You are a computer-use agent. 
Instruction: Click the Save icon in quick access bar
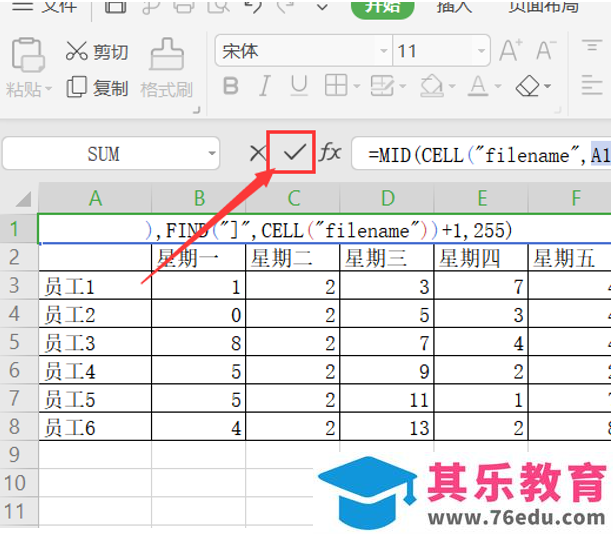click(x=116, y=7)
